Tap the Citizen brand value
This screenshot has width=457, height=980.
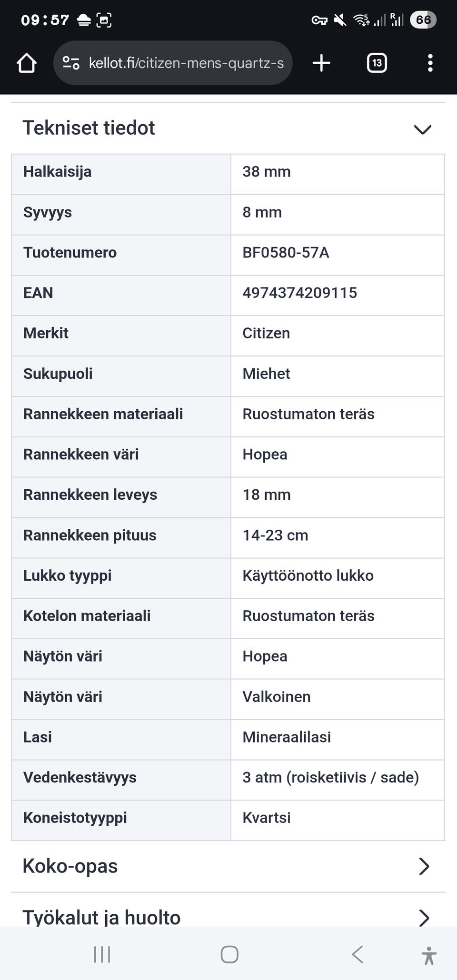[x=266, y=333]
